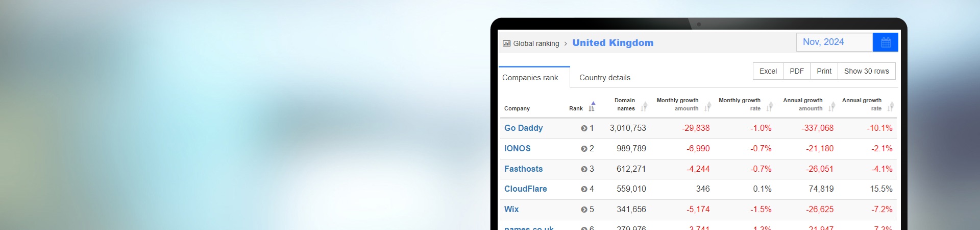Click the -6,990 monthly growth value
Image resolution: width=980 pixels, height=230 pixels.
click(698, 149)
